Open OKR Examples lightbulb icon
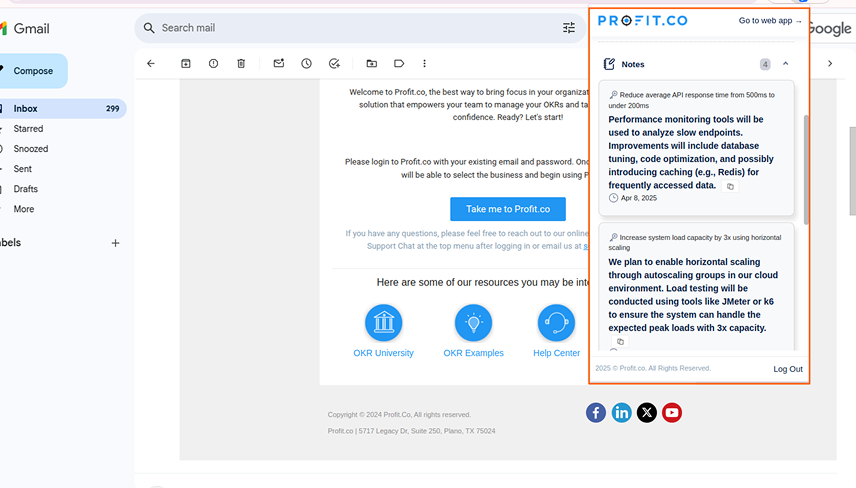The width and height of the screenshot is (856, 488). [473, 323]
